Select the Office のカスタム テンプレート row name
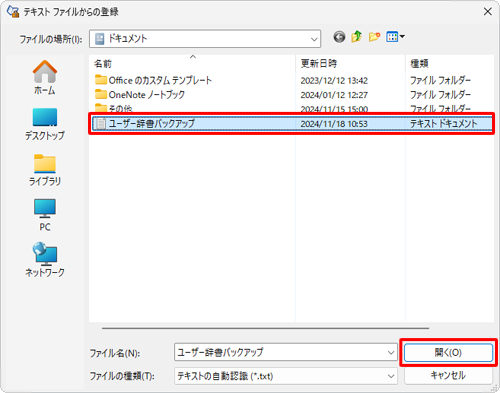This screenshot has width=500, height=393. click(x=160, y=80)
